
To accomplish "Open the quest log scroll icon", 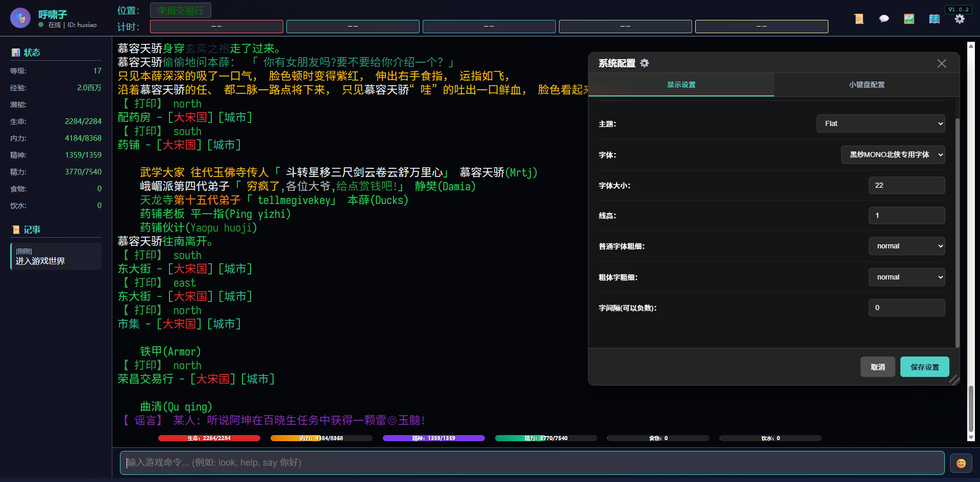I will (859, 18).
